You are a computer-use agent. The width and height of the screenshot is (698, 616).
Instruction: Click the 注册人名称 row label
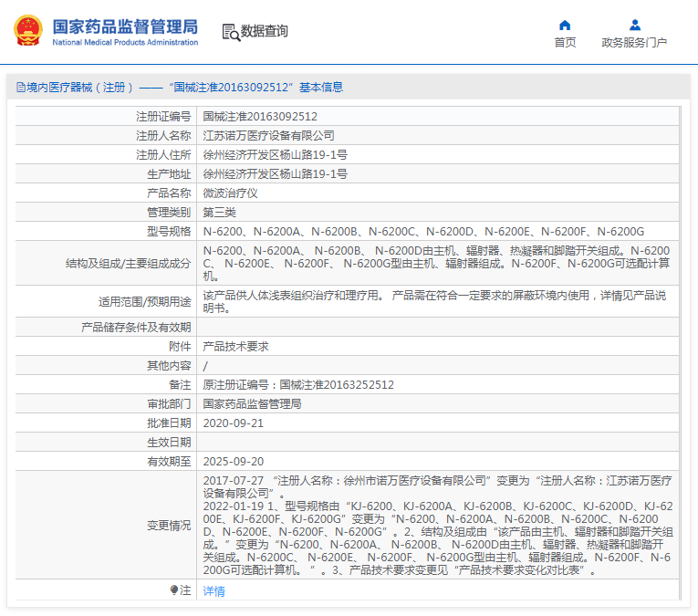click(x=163, y=136)
